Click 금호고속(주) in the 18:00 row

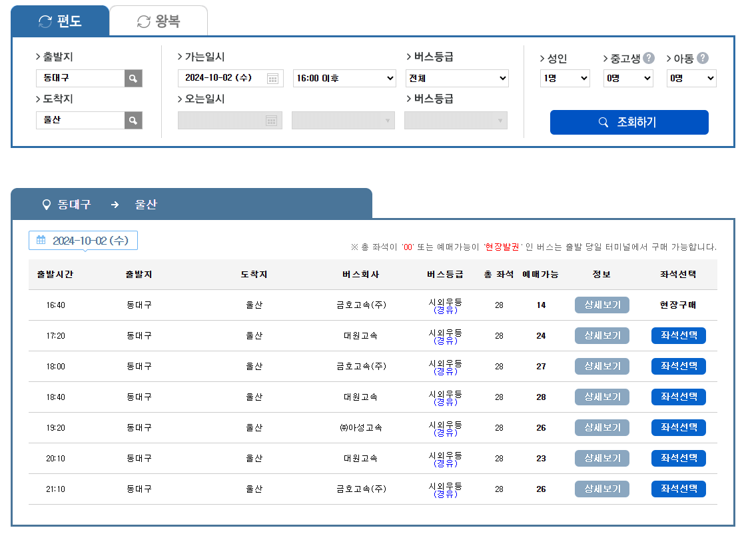coord(361,366)
